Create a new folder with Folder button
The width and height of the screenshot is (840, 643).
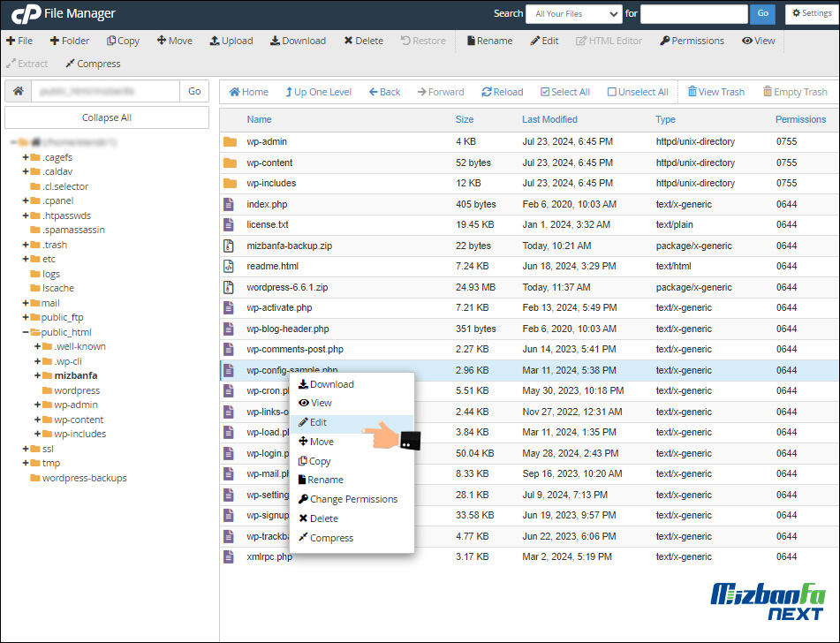coord(70,41)
